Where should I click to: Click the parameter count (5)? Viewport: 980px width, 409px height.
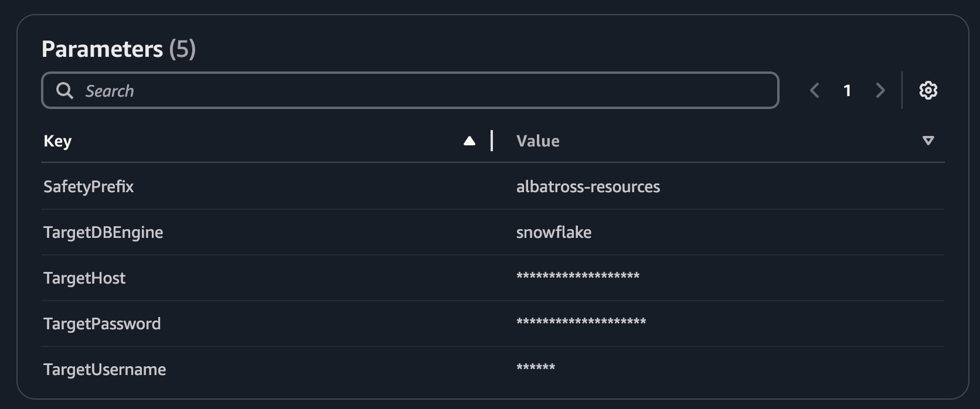click(182, 49)
